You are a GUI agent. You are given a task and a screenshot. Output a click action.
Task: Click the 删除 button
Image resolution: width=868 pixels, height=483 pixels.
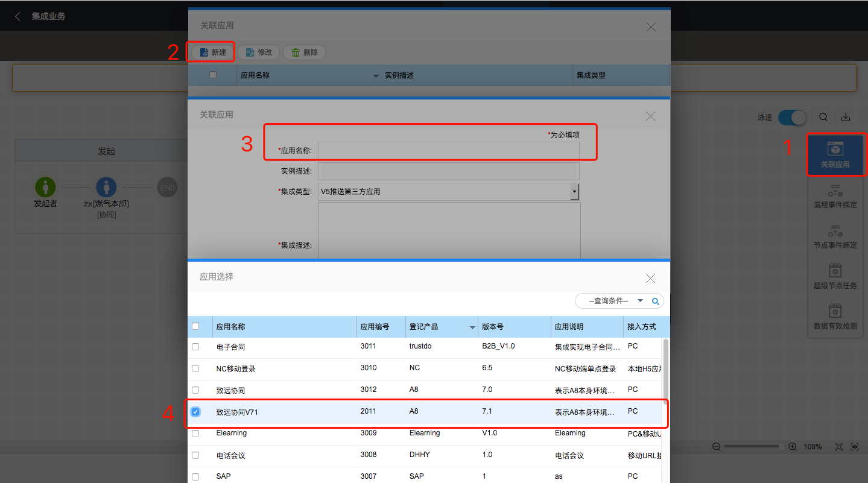click(305, 52)
